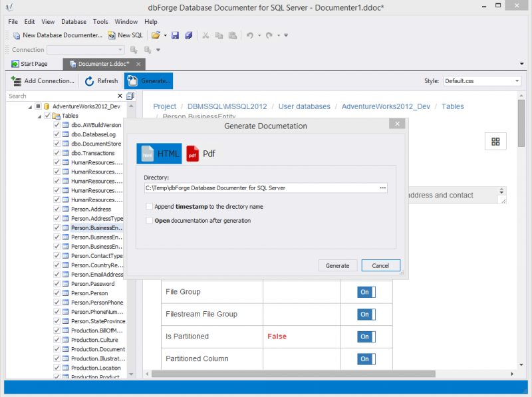The width and height of the screenshot is (532, 397).
Task: Enable Append timestamp to directory name
Action: click(149, 206)
